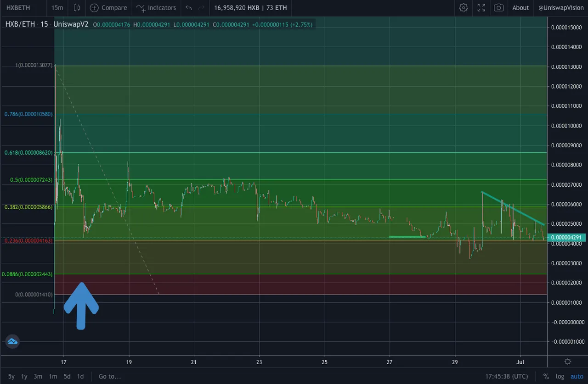Viewport: 588px width, 384px height.
Task: Open the Go to... date dialog
Action: (x=110, y=376)
